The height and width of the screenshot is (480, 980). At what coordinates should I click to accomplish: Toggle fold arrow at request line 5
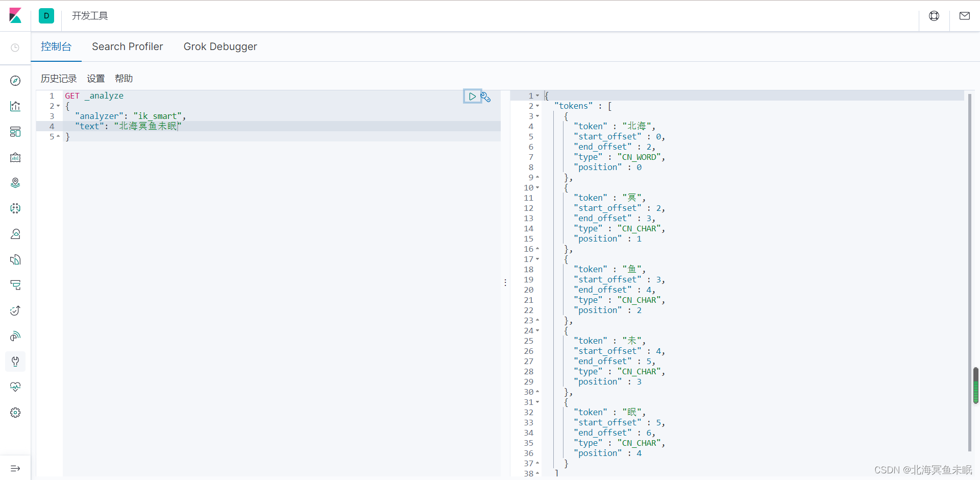(x=58, y=136)
